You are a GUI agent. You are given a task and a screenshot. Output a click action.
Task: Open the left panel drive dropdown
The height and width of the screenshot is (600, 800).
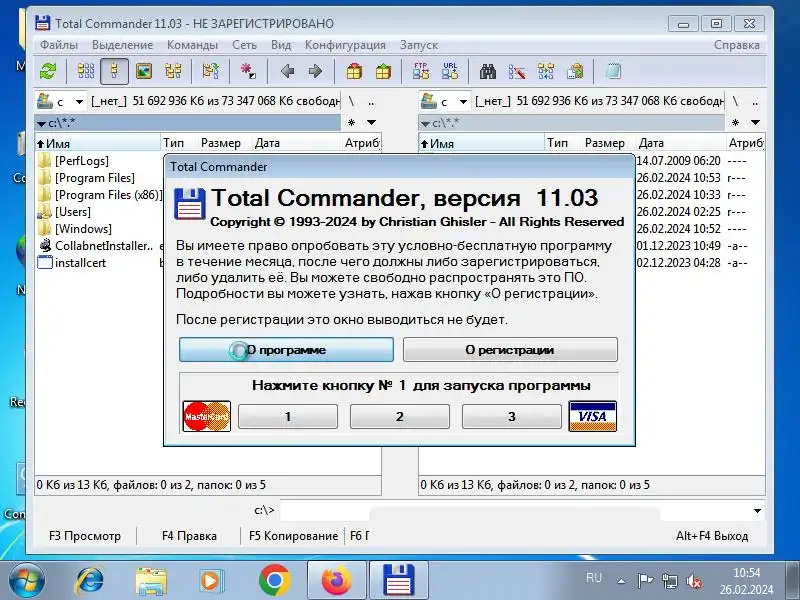click(x=79, y=102)
